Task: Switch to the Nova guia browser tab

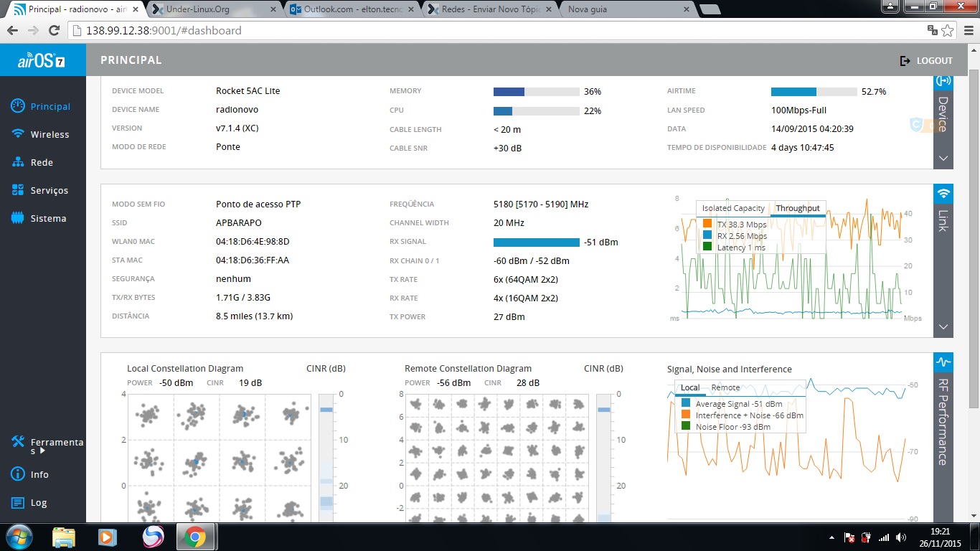Action: (626, 9)
